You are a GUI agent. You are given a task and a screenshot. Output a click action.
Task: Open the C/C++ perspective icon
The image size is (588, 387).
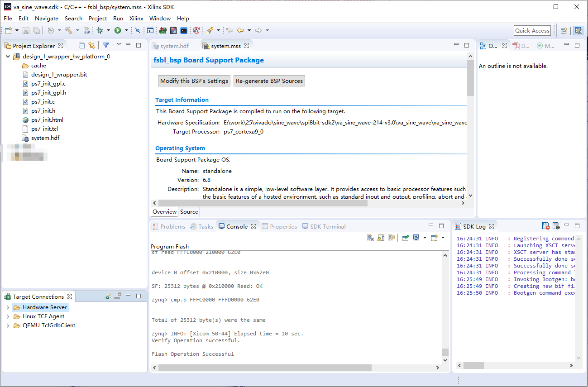tap(578, 31)
